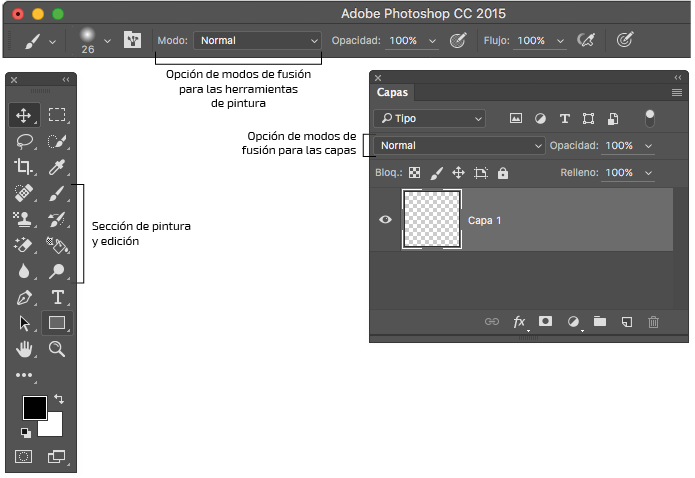Lock image pixels with brush icon
Image resolution: width=695 pixels, height=478 pixels.
click(437, 172)
